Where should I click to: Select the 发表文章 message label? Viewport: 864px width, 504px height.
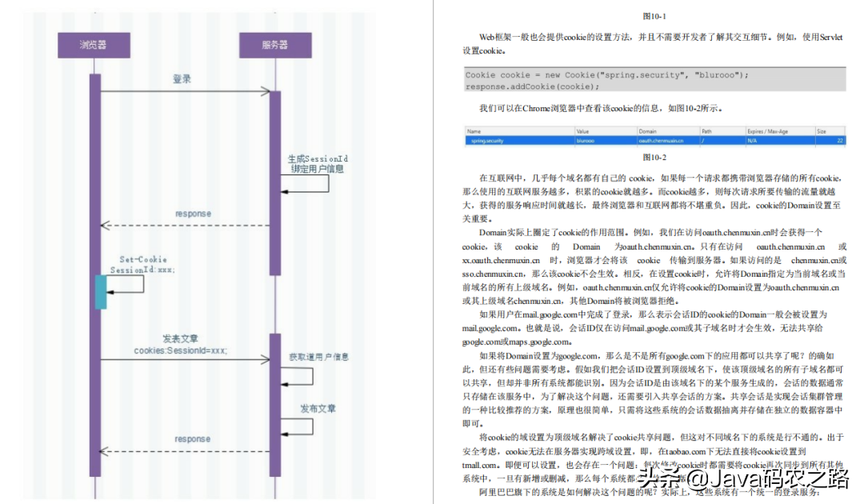point(180,338)
